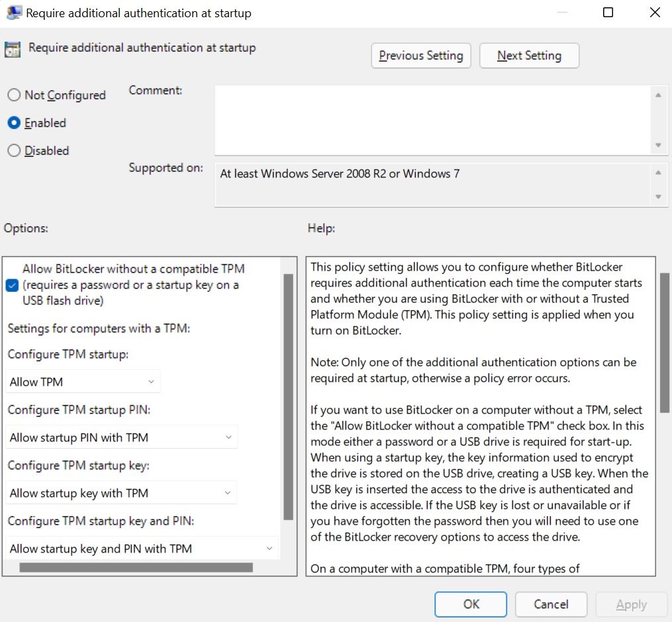
Task: Click the Cancel button
Action: [551, 604]
